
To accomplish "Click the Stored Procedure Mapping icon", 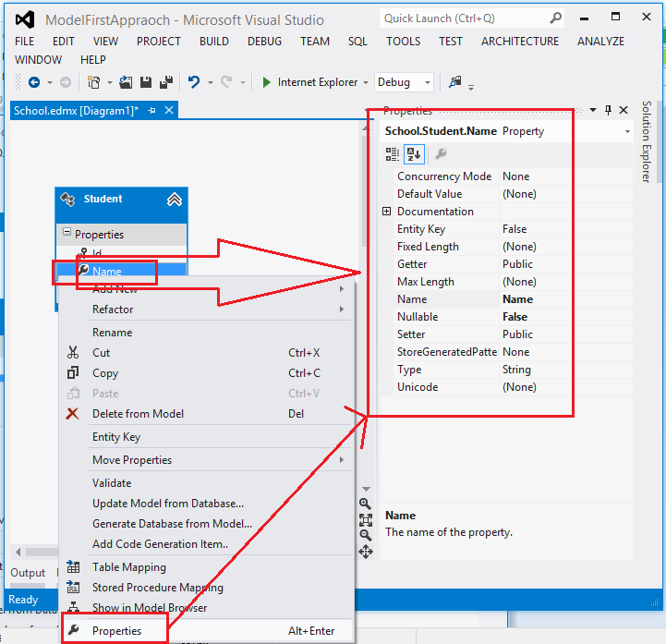I will [x=73, y=587].
